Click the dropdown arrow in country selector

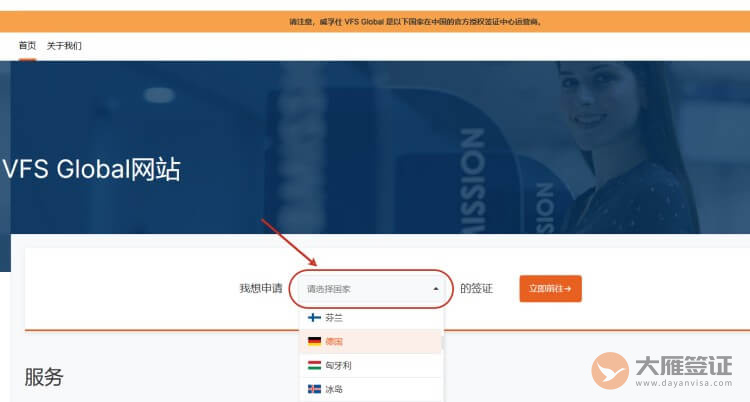coord(435,289)
